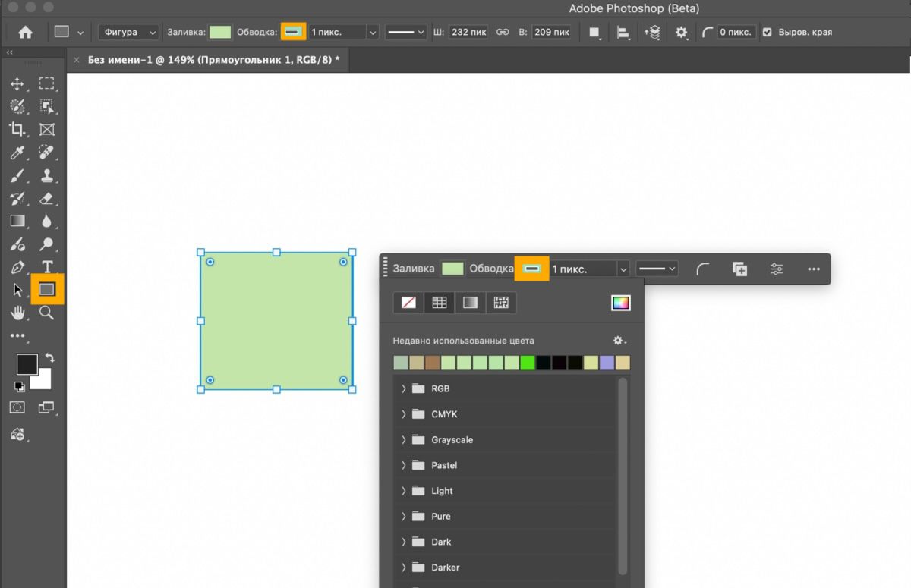
Task: Toggle Quick Mask mode
Action: tap(17, 407)
